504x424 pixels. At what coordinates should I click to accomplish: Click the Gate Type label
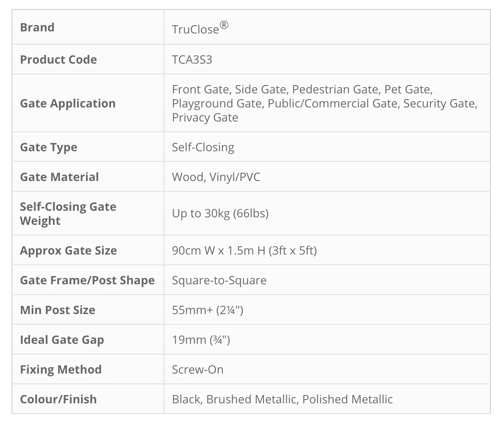[x=48, y=147]
